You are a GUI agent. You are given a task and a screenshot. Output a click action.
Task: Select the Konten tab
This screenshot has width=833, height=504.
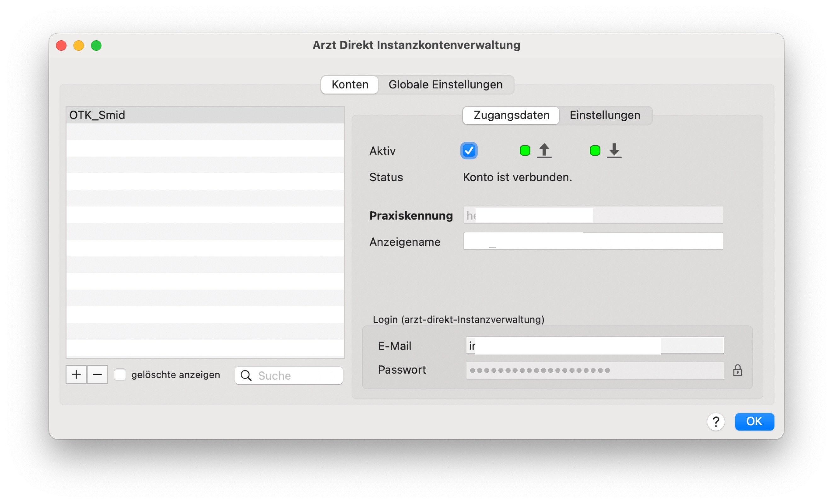350,84
